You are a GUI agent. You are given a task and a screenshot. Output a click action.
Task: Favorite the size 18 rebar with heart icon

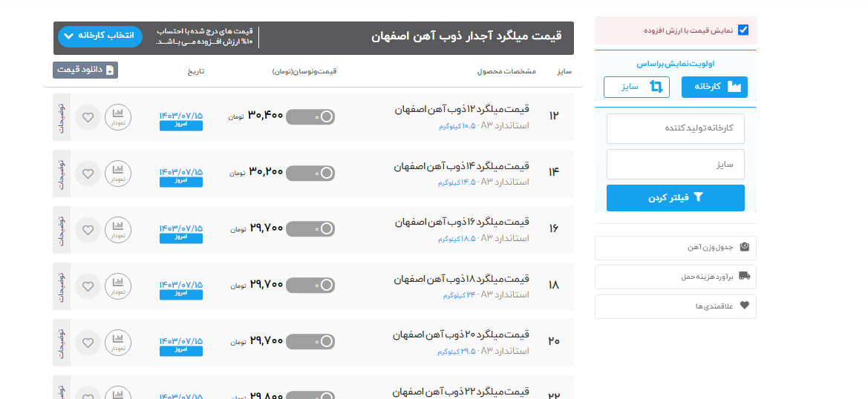click(x=88, y=286)
